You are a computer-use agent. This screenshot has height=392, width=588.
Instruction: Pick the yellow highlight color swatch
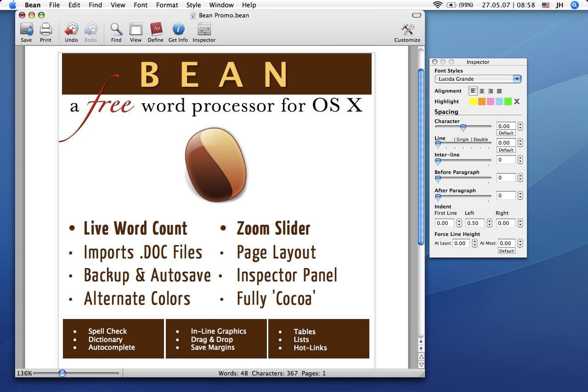pos(473,101)
